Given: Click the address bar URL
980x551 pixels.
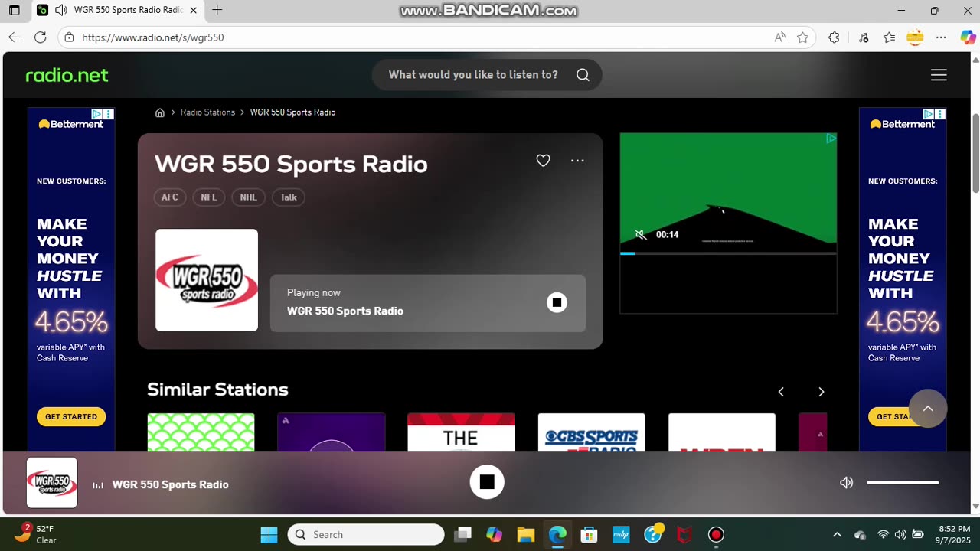Looking at the screenshot, I should tap(152, 37).
